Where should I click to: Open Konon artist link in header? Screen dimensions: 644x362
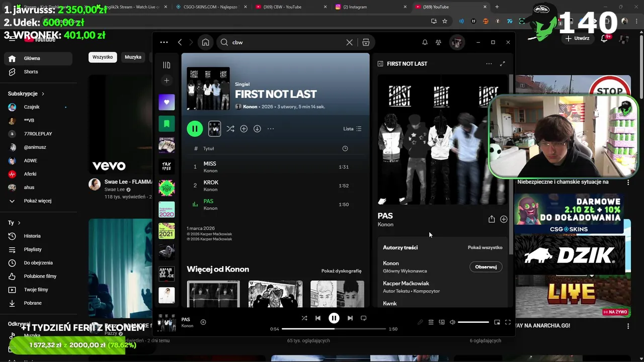click(x=250, y=107)
